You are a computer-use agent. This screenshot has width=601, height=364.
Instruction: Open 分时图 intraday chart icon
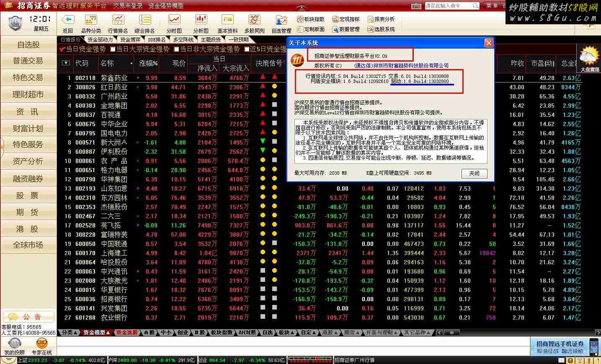pos(174,20)
